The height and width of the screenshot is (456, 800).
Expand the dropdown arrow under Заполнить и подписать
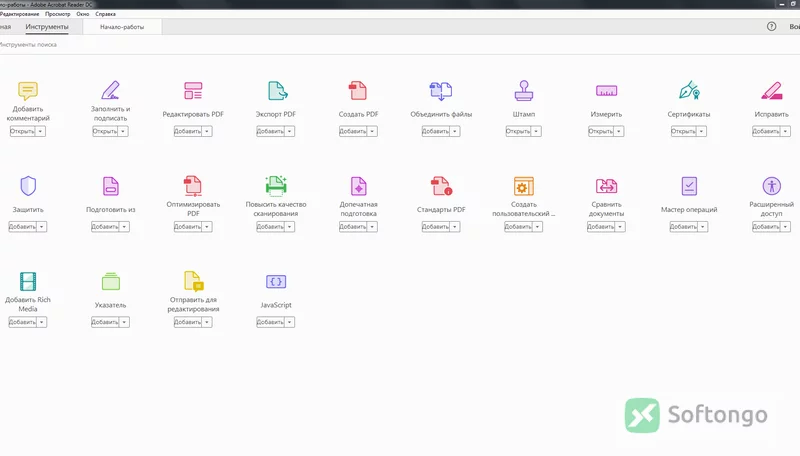pyautogui.click(x=123, y=132)
